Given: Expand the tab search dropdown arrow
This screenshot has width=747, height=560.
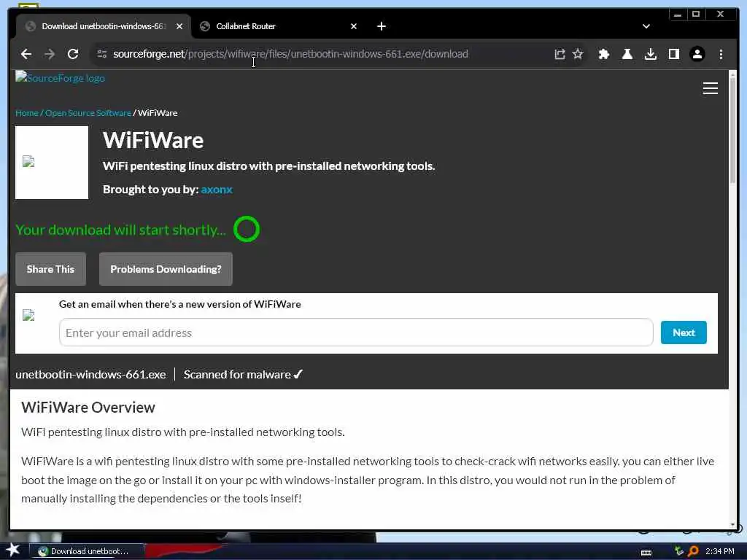Looking at the screenshot, I should pos(646,26).
